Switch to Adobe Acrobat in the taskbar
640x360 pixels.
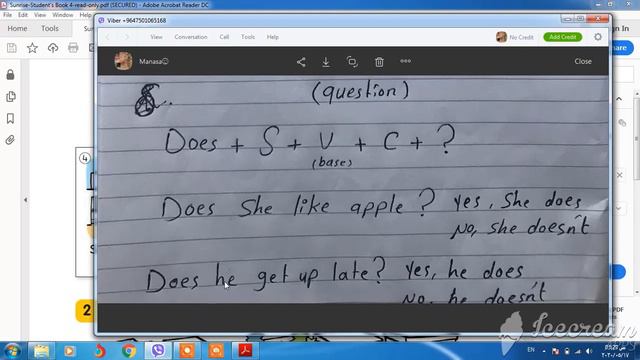coord(245,351)
